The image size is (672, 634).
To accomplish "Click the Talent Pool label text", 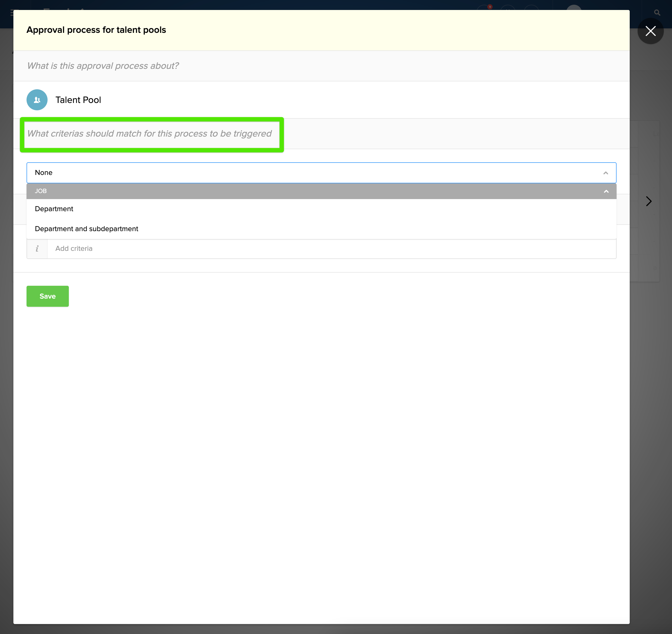I will coord(78,100).
